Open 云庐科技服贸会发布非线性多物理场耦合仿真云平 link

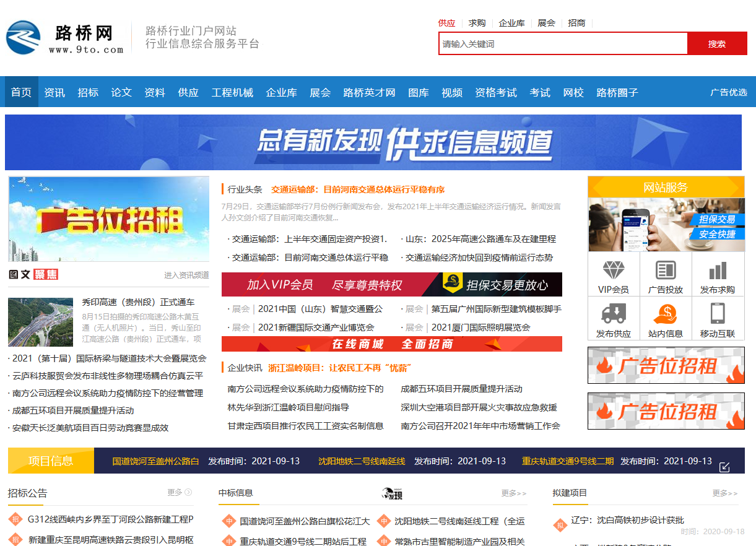pos(108,375)
